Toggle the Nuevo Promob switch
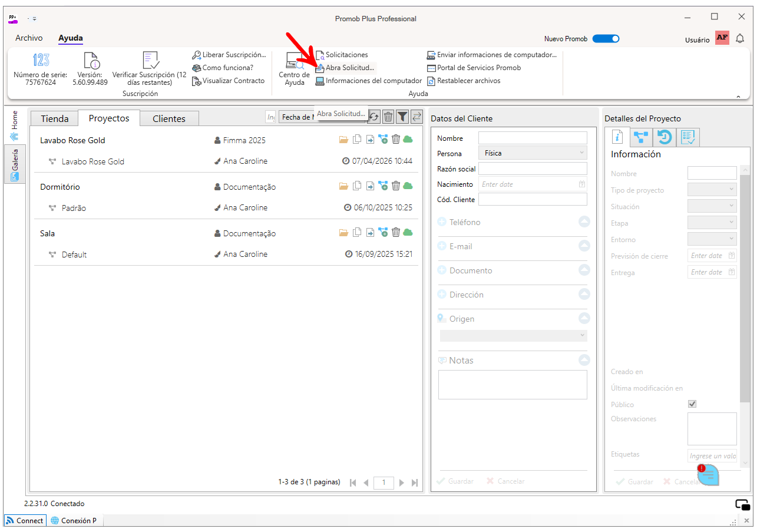The width and height of the screenshot is (757, 532). (x=606, y=39)
